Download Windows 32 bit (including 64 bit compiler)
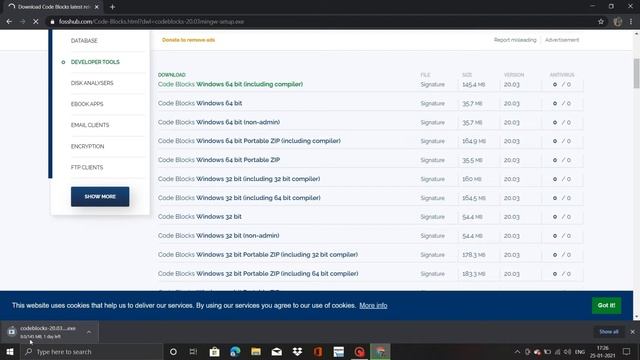640x360 pixels. (239, 198)
